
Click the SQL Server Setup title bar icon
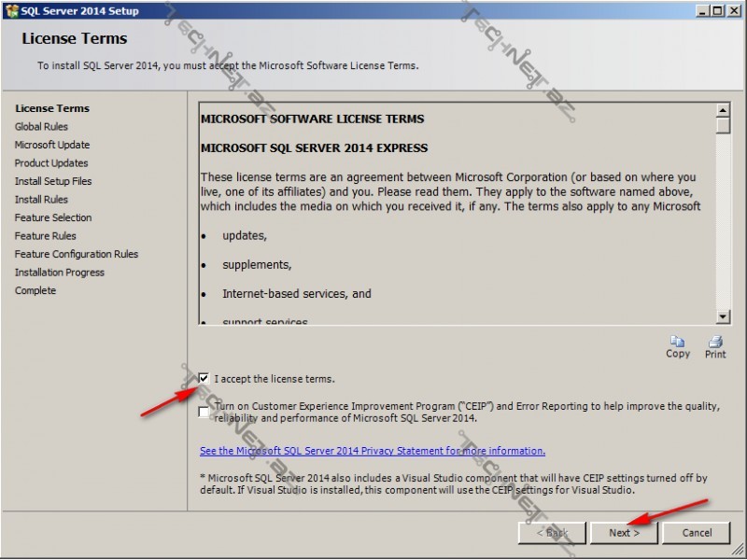coord(11,10)
